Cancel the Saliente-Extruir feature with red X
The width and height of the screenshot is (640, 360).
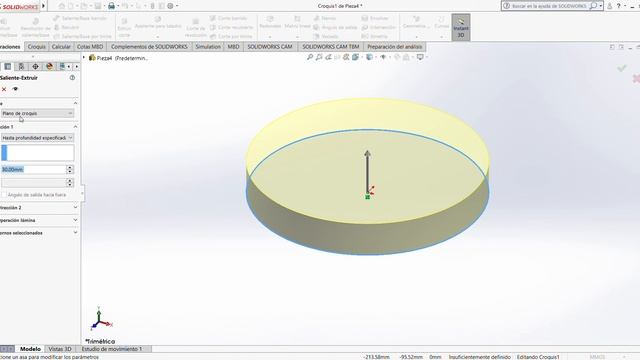[4, 89]
